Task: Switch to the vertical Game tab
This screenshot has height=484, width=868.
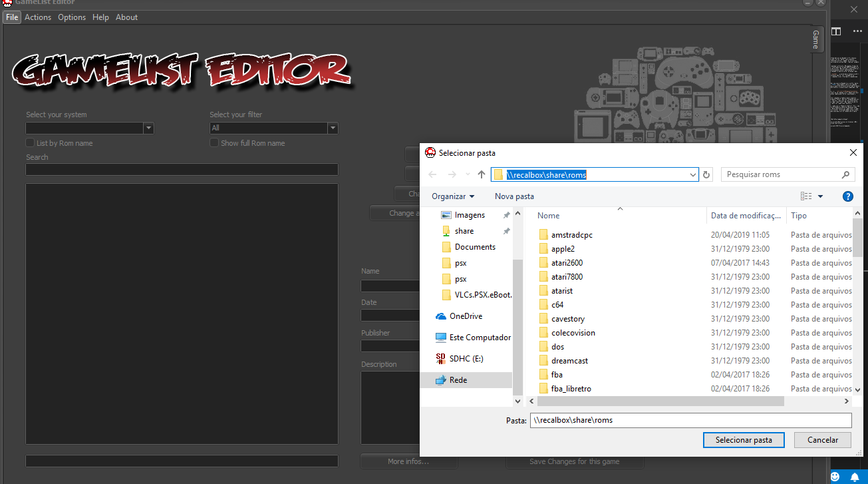Action: click(815, 40)
